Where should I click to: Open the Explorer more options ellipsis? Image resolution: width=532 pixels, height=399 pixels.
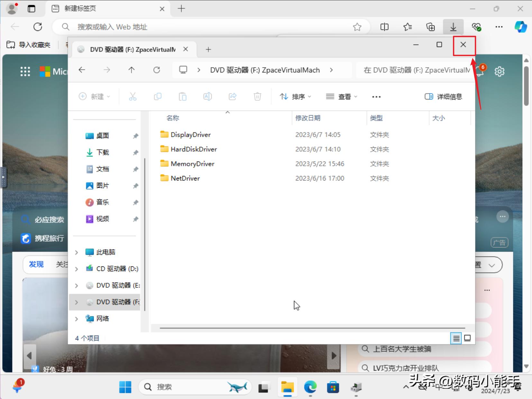(376, 97)
